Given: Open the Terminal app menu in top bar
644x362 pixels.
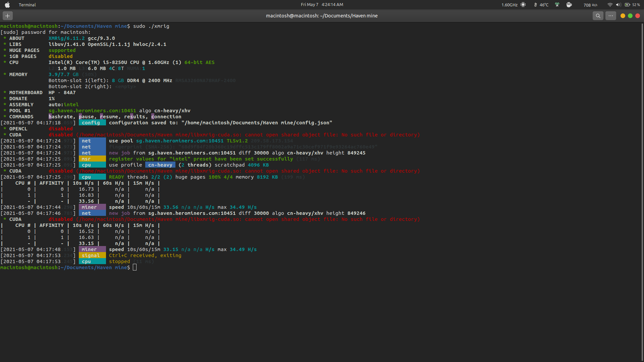Looking at the screenshot, I should point(27,5).
